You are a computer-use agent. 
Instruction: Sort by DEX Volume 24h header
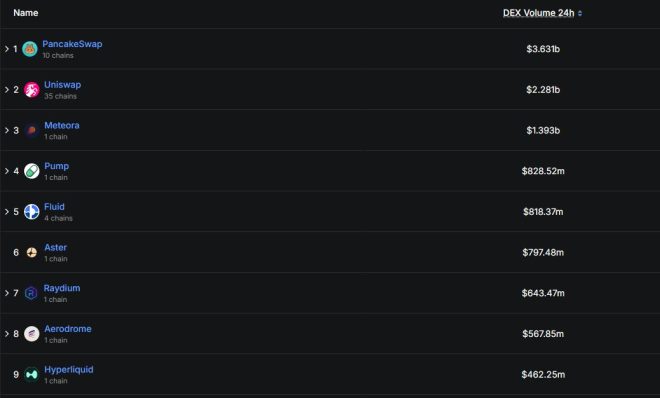coord(538,13)
